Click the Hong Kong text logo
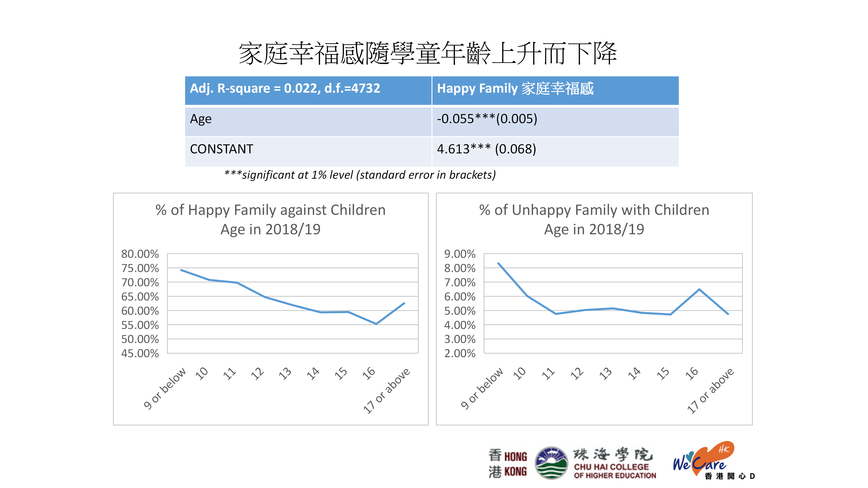The height and width of the screenshot is (488, 868). [508, 464]
